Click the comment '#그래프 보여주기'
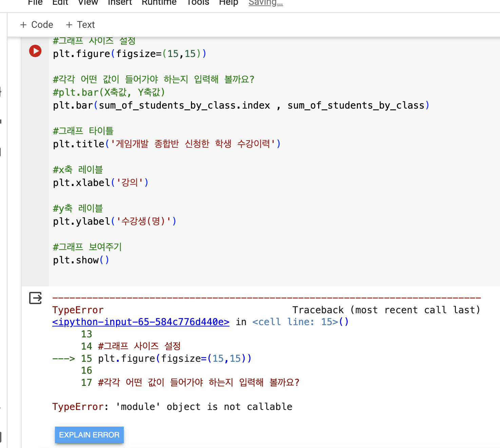This screenshot has width=500, height=448. tap(87, 247)
